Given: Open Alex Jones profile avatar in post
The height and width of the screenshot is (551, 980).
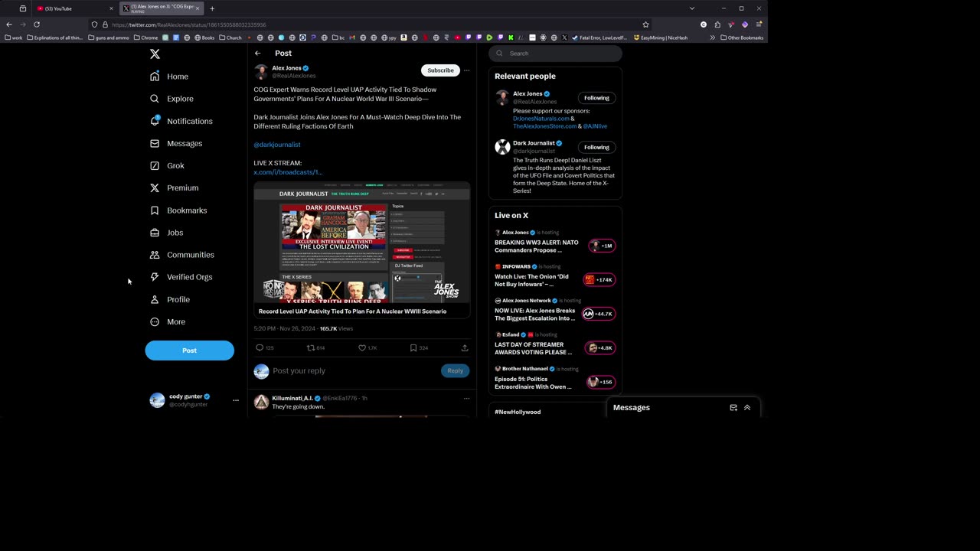Looking at the screenshot, I should tap(261, 72).
